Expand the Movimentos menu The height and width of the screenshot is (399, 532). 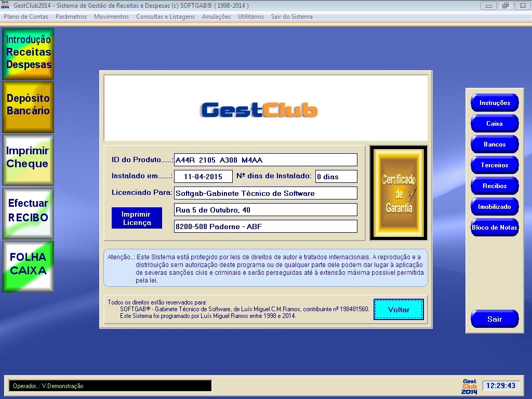111,17
